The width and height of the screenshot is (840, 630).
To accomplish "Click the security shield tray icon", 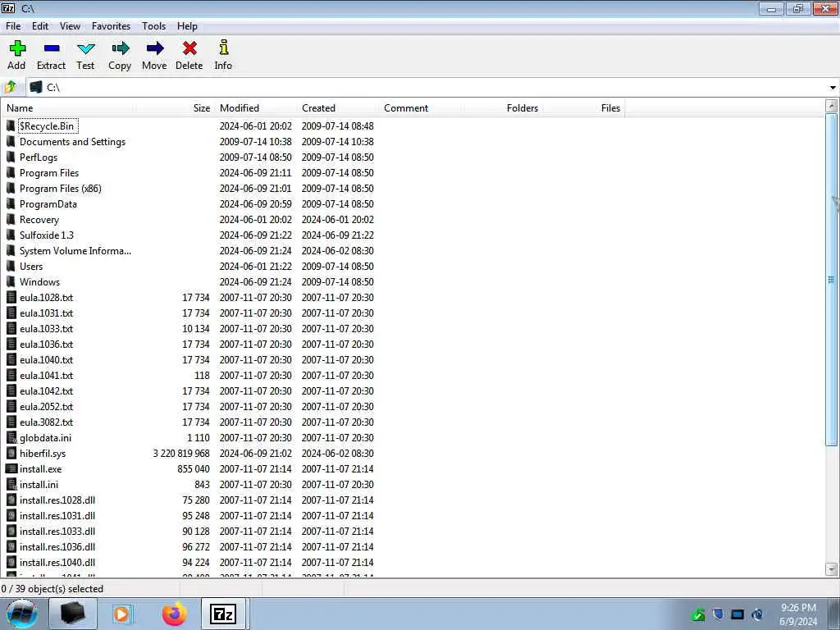I will coord(718,614).
